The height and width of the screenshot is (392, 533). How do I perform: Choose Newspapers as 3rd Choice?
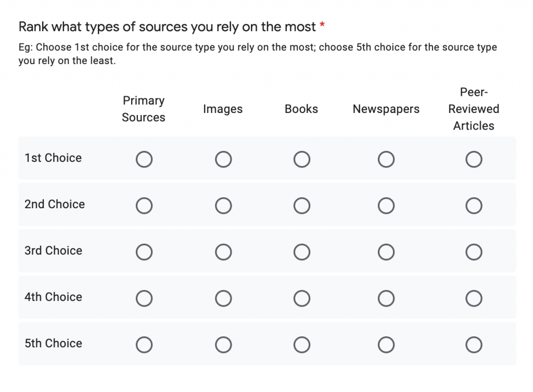pos(386,252)
